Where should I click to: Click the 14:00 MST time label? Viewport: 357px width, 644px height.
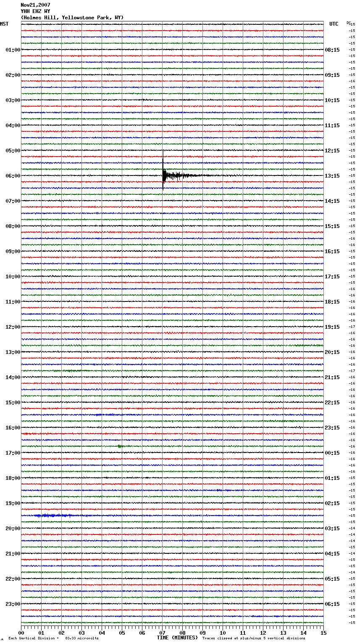(13, 377)
